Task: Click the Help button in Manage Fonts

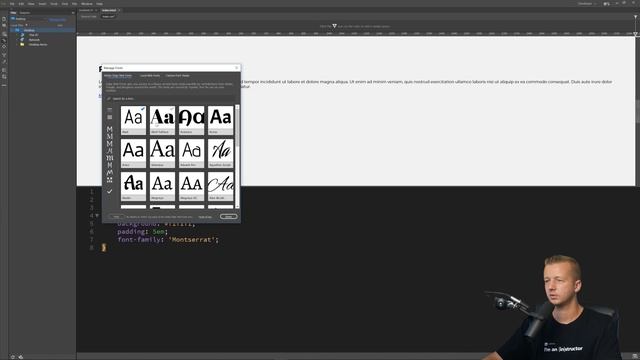Action: (x=116, y=217)
